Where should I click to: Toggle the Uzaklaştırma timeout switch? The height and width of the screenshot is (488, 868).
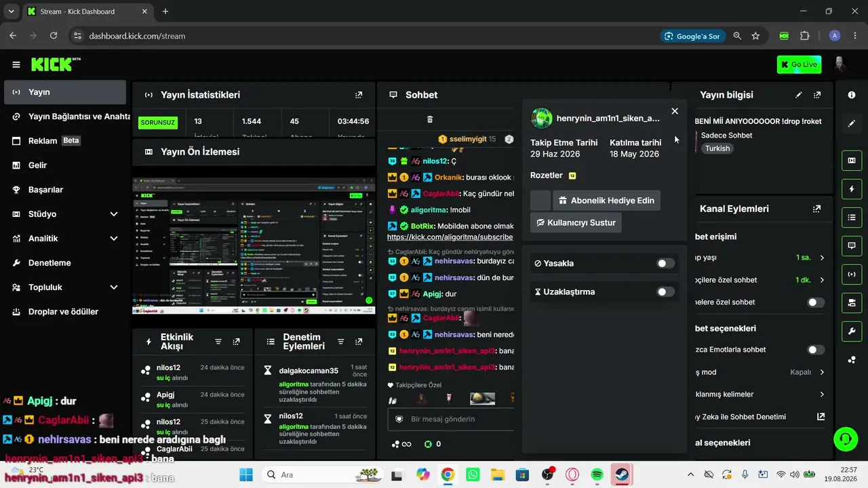click(666, 291)
